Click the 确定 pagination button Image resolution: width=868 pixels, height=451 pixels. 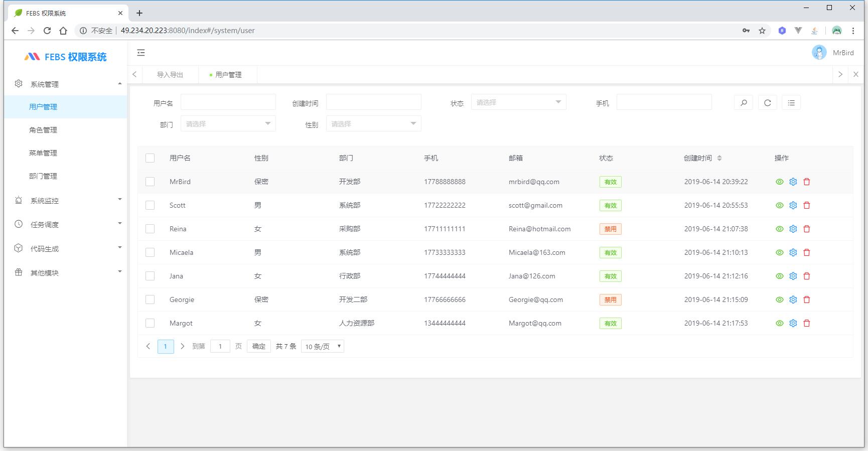pos(259,346)
